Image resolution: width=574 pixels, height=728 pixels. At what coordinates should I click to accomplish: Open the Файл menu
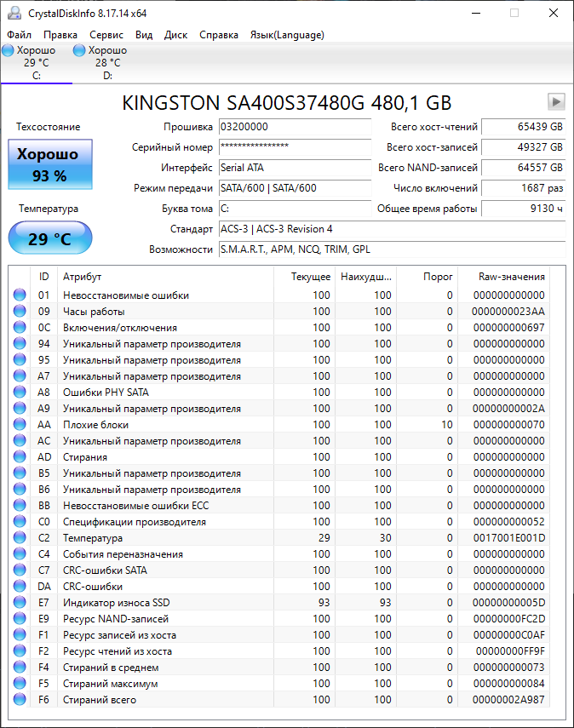click(19, 35)
